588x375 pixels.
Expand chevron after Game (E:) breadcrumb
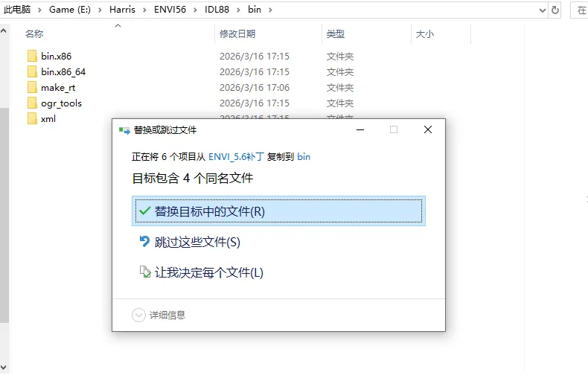[x=100, y=10]
